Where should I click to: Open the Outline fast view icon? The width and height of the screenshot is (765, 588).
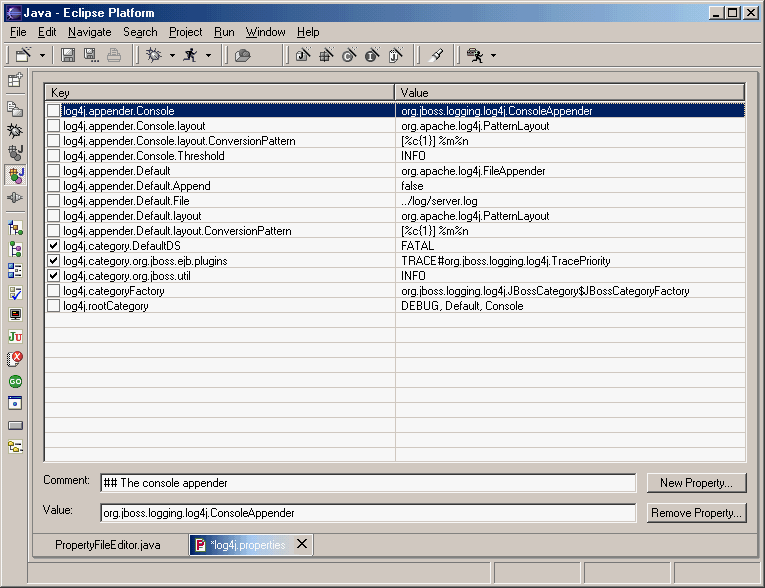(15, 271)
